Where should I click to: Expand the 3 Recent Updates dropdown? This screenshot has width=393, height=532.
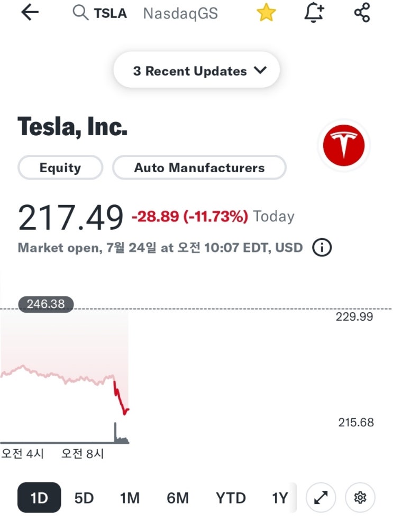point(197,71)
